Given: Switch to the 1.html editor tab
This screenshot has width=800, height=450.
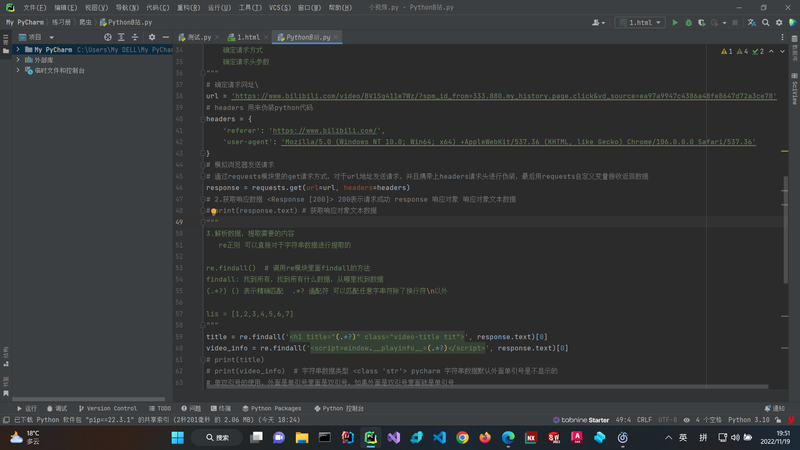Looking at the screenshot, I should pyautogui.click(x=248, y=37).
